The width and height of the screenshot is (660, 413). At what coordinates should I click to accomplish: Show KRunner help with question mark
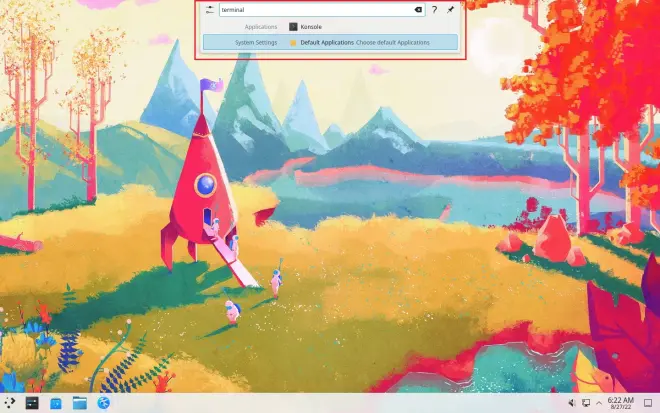click(x=434, y=10)
